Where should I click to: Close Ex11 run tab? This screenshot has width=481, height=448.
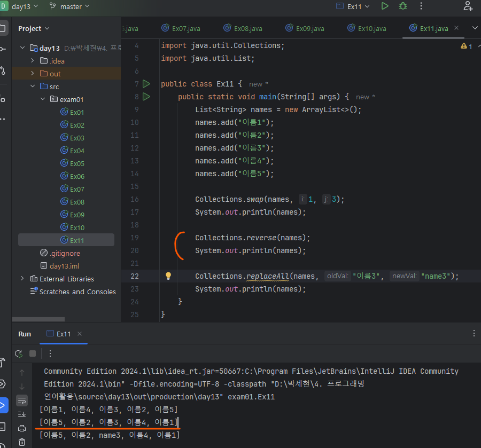[80, 334]
